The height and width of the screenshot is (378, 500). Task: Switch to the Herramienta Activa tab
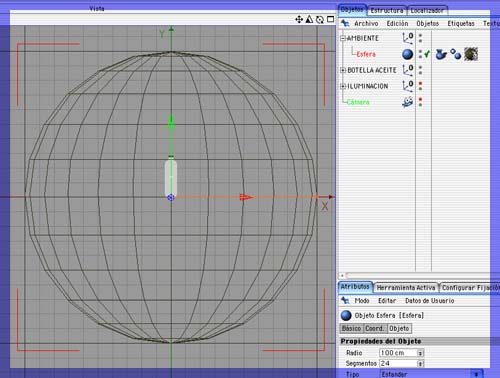(406, 288)
